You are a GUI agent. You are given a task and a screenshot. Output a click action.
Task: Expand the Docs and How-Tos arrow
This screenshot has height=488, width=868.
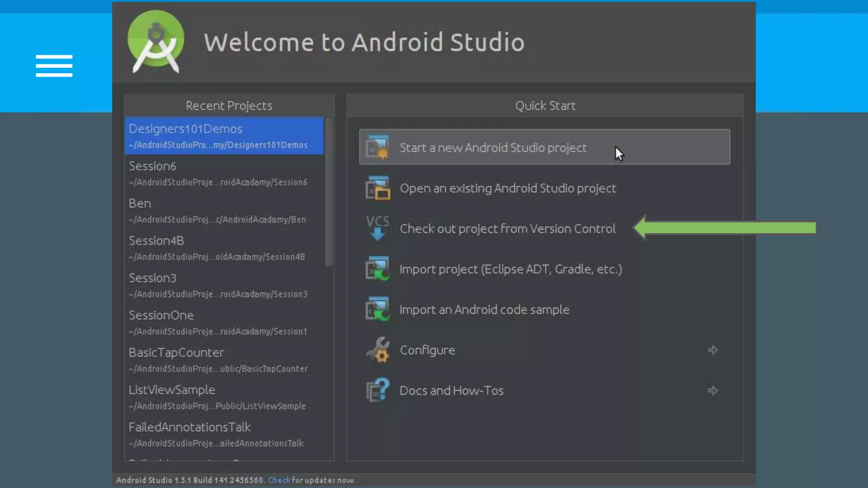tap(713, 390)
